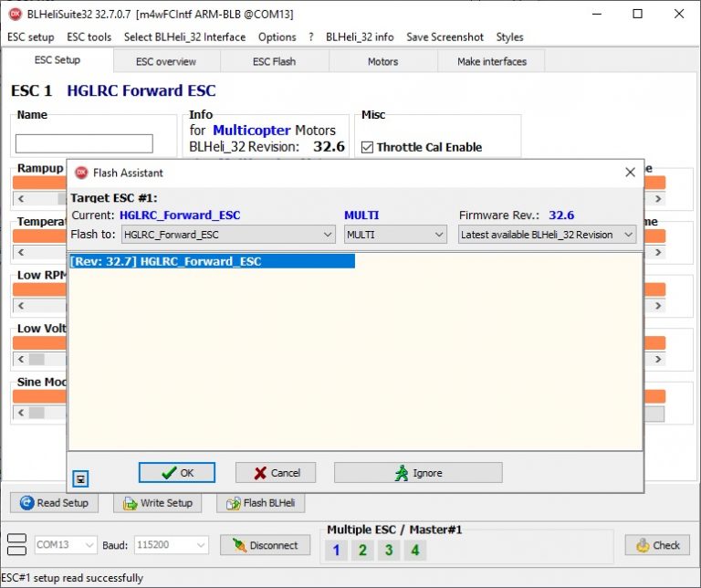The width and height of the screenshot is (701, 588).
Task: Click Read Setup button
Action: coord(54,503)
